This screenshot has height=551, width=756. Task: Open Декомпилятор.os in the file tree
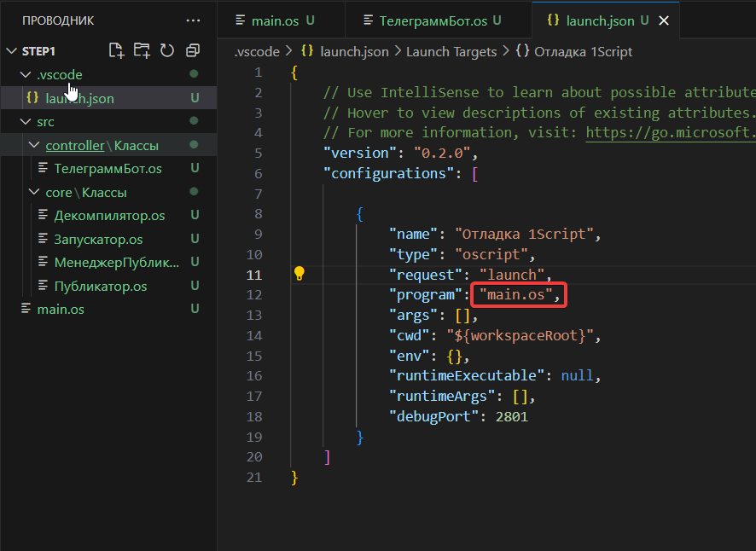point(109,216)
